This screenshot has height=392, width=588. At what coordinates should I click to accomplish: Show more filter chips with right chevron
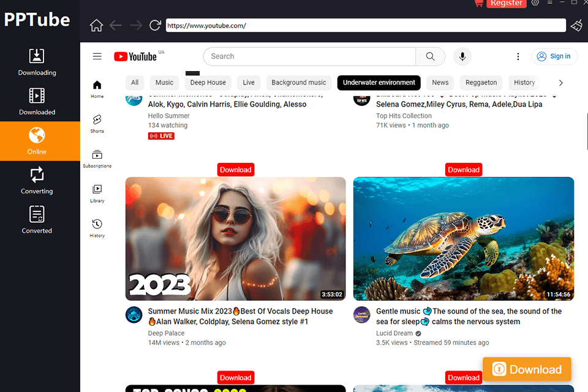point(560,83)
